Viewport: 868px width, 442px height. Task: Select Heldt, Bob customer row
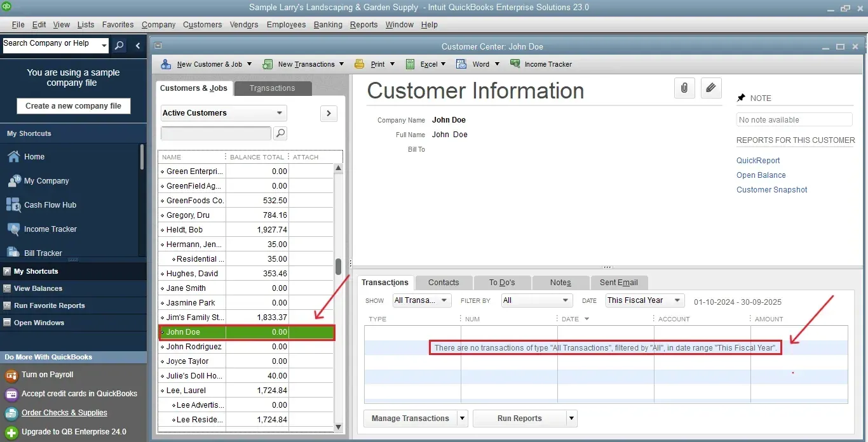247,230
